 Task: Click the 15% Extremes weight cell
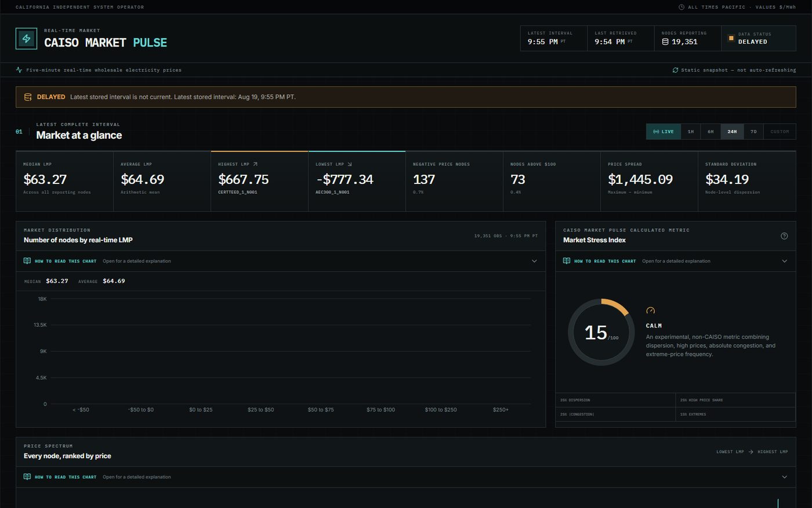click(735, 414)
